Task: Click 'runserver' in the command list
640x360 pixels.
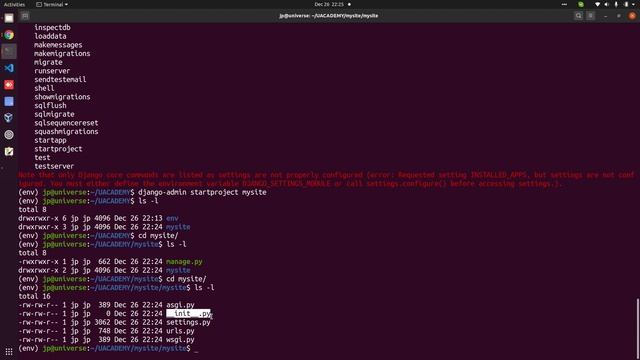Action: pos(52,71)
